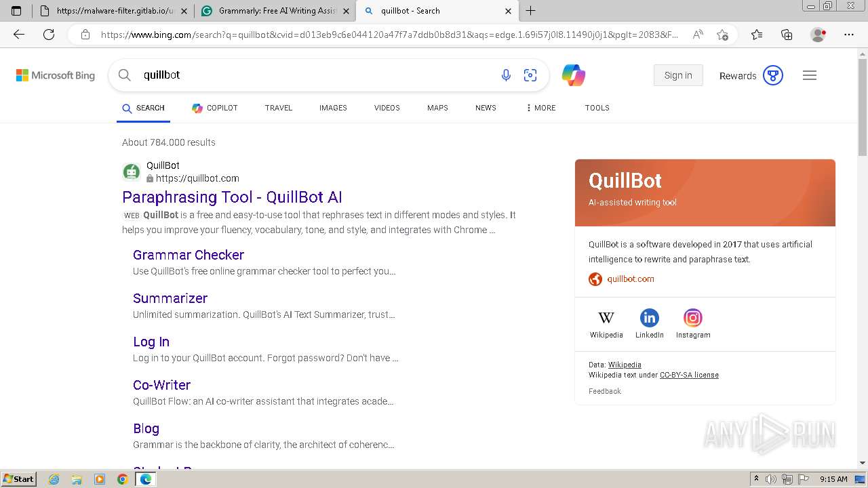Close the quillbot - Search tab
The image size is (868, 488).
[509, 11]
